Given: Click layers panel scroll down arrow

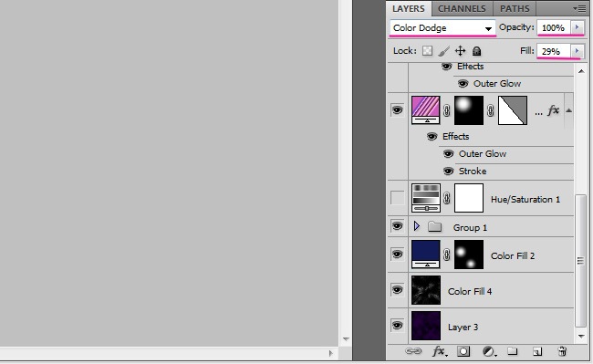Looking at the screenshot, I should coord(581,336).
